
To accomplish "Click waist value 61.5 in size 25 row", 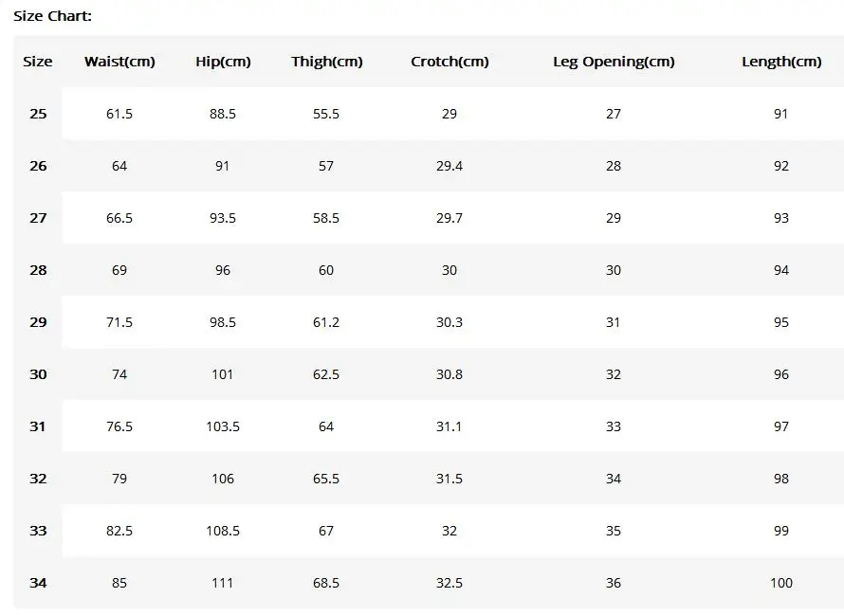I will point(119,114).
